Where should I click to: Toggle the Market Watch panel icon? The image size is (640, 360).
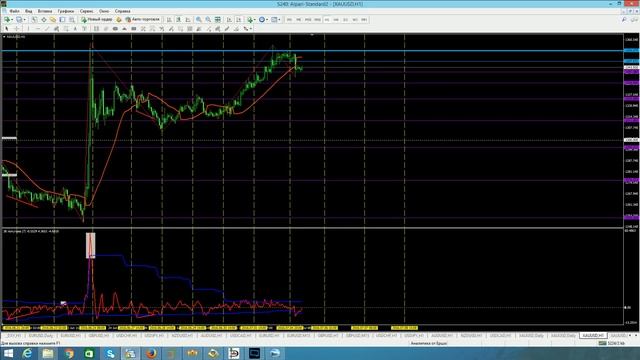pos(34,20)
